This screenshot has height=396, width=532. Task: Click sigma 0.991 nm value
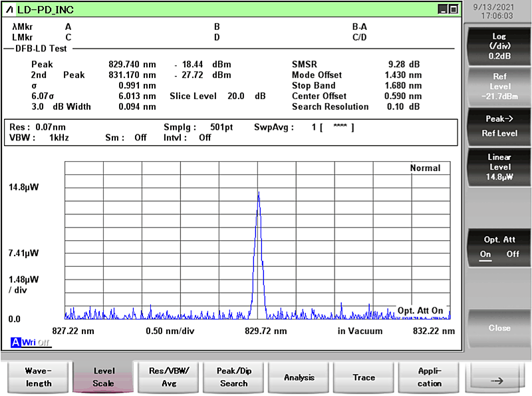[137, 85]
